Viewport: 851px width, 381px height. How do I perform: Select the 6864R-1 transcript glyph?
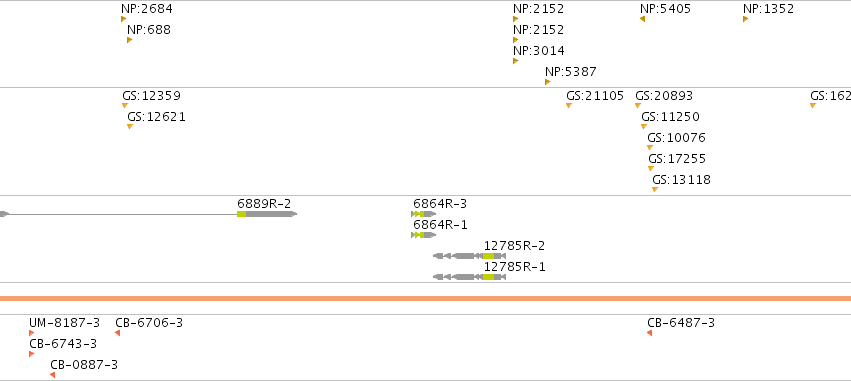click(423, 235)
